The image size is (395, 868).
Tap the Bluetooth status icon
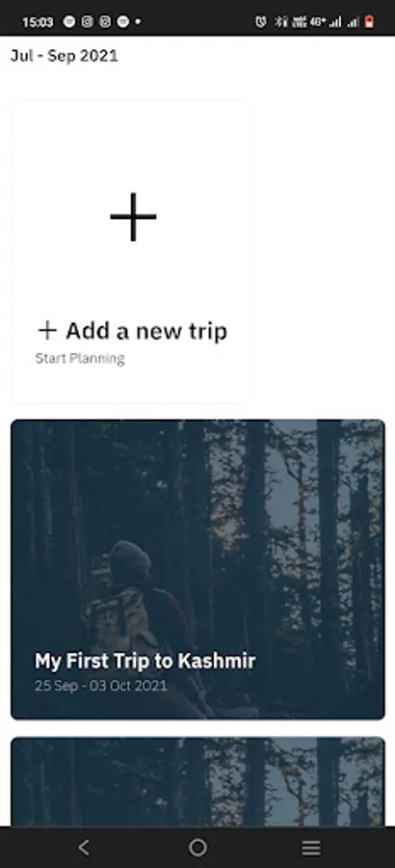point(281,21)
